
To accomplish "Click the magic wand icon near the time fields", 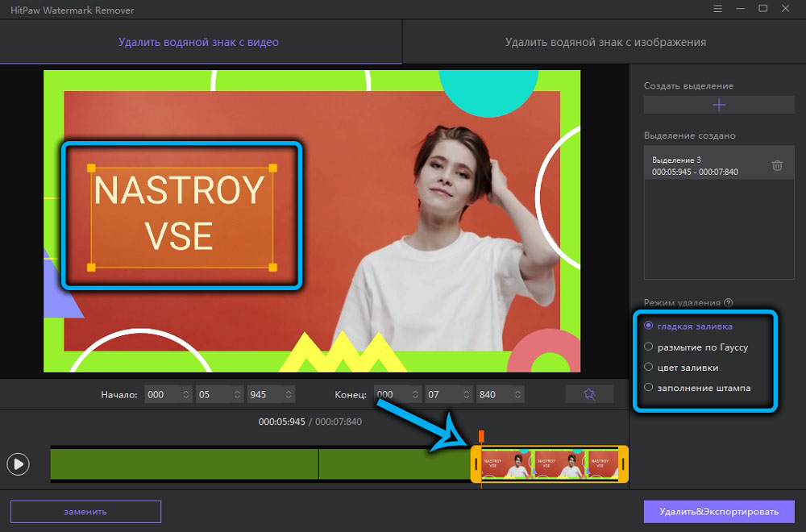I will 589,394.
